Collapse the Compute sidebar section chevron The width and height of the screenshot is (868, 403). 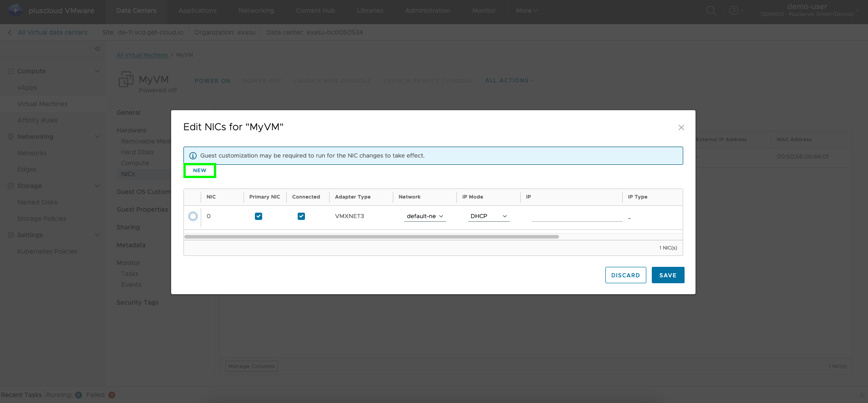97,71
